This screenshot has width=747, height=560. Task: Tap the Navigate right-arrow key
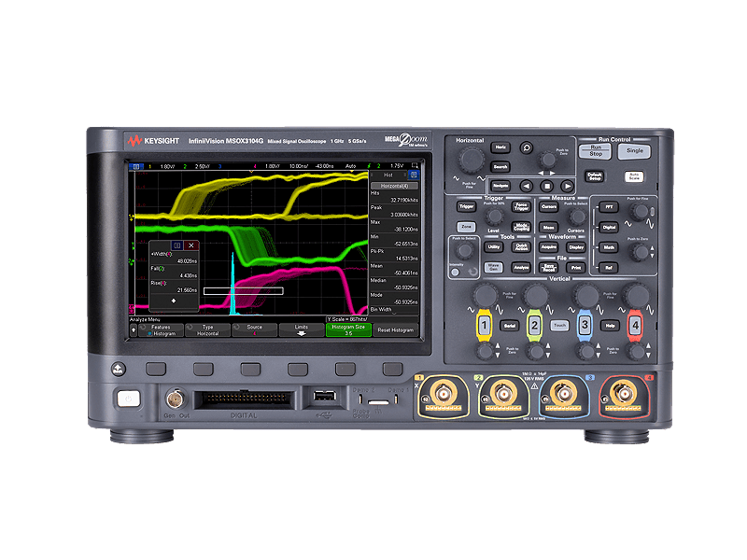[x=567, y=186]
